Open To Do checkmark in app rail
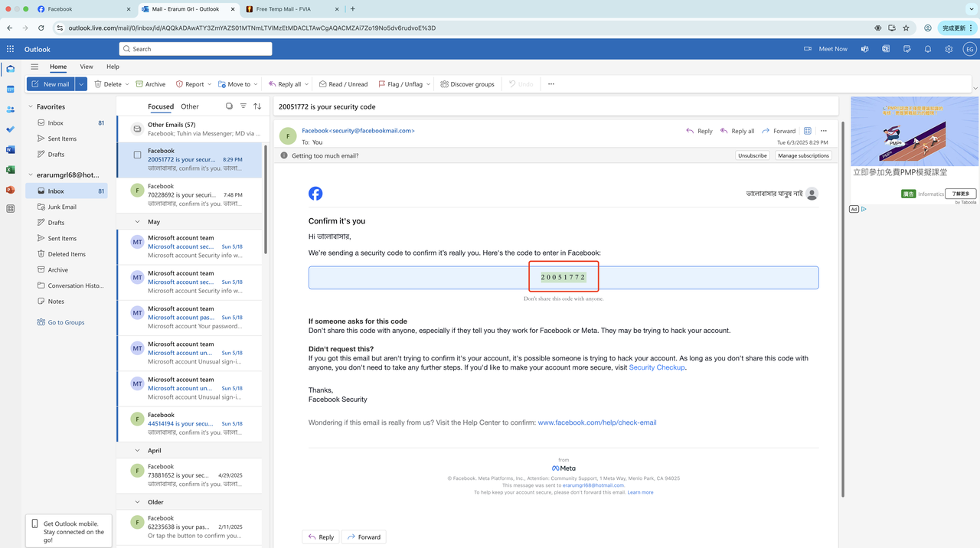 pyautogui.click(x=10, y=129)
